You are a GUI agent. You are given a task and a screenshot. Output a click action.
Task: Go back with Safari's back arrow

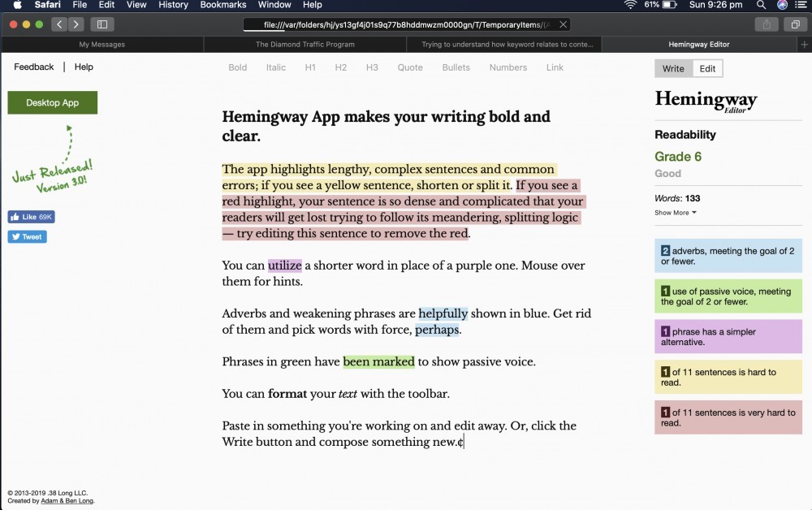(59, 24)
